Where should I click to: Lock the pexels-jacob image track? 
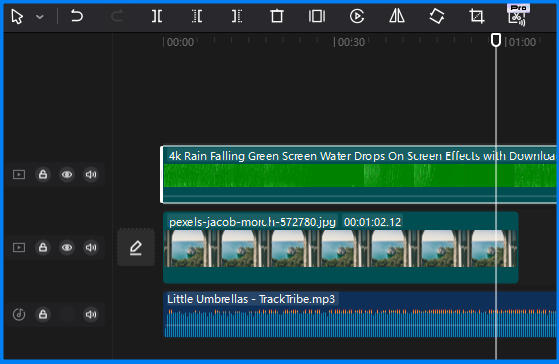coord(43,247)
